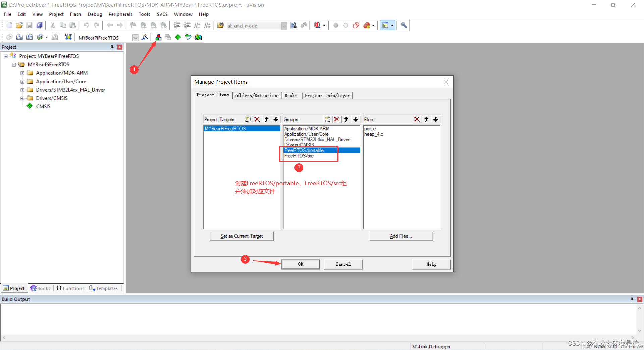Open window layout dropdown arrow
This screenshot has width=644, height=350.
[x=392, y=26]
